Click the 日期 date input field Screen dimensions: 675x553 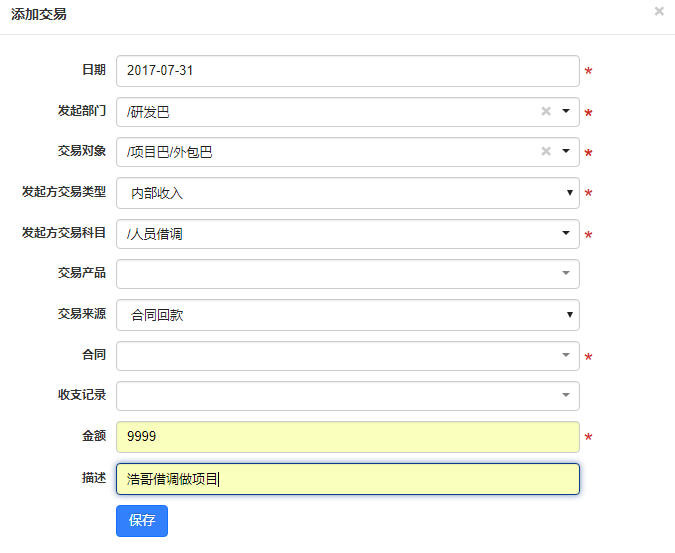point(348,71)
